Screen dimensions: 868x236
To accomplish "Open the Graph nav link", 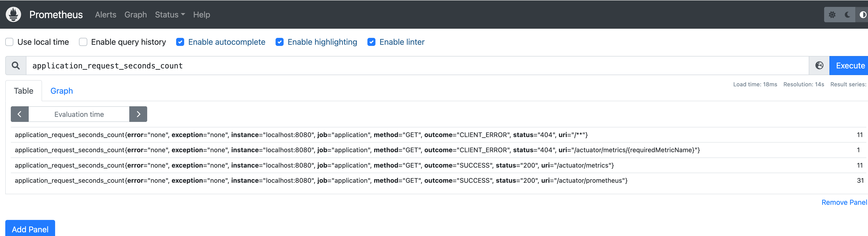I will coord(135,15).
